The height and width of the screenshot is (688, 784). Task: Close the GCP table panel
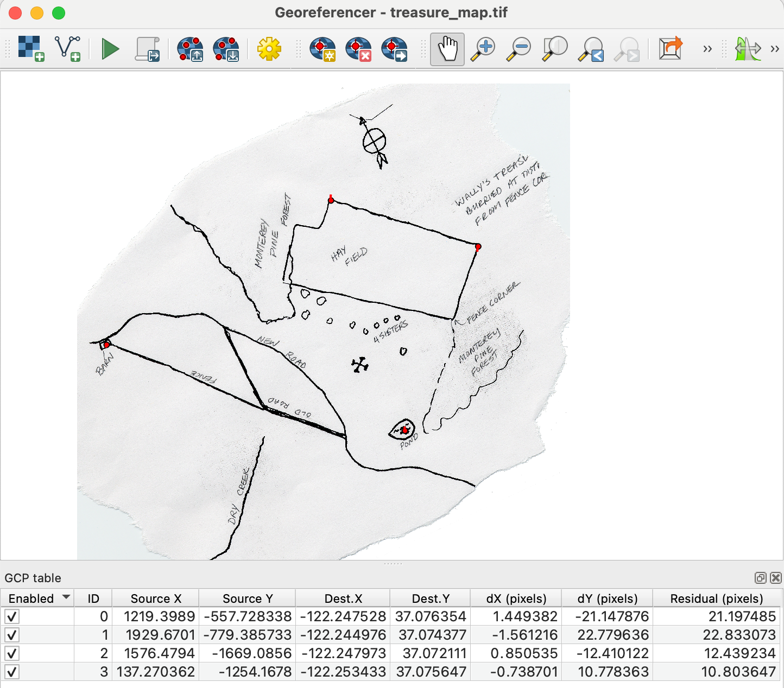click(x=776, y=578)
